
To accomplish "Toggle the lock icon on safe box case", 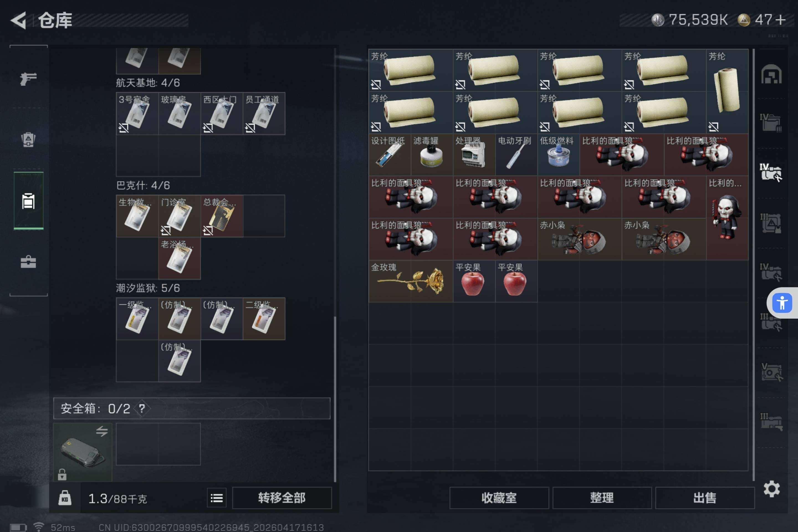I will point(62,474).
